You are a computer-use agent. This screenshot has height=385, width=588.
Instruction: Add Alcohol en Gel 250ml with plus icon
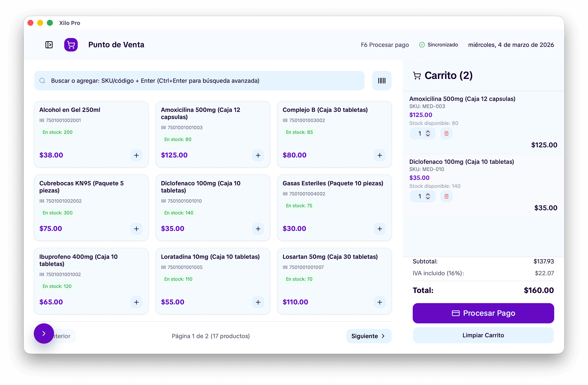136,155
